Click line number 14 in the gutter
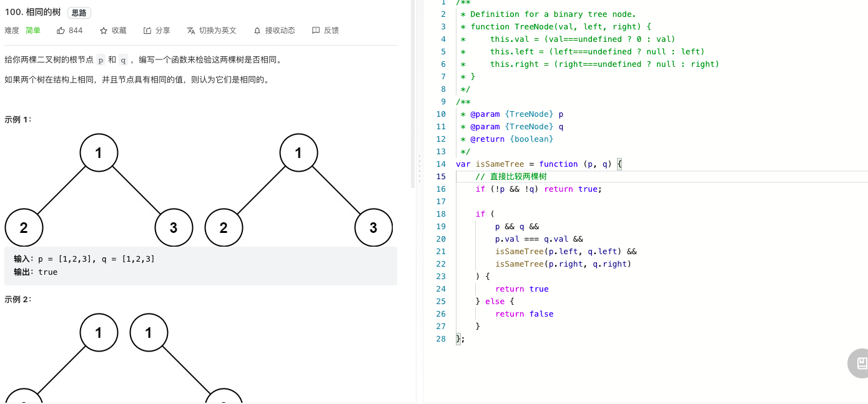The width and height of the screenshot is (868, 404). (x=441, y=164)
